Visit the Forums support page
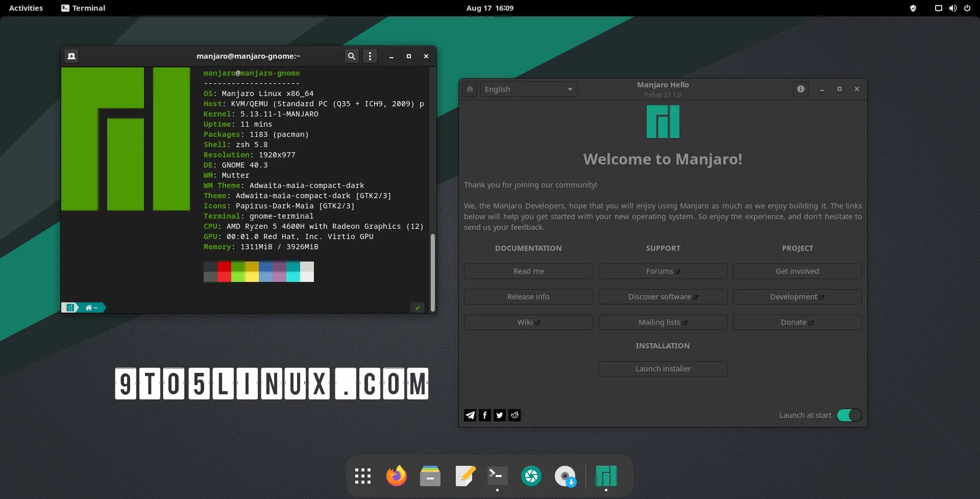980x499 pixels. tap(663, 271)
